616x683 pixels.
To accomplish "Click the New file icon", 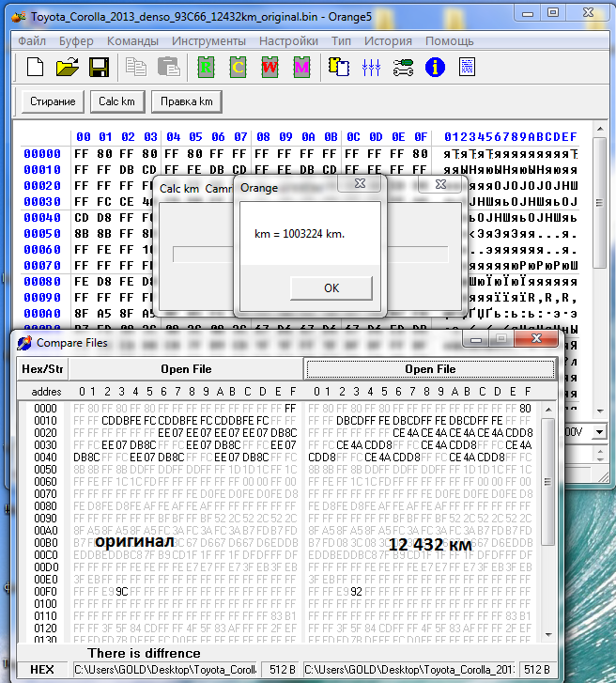I will coord(35,67).
